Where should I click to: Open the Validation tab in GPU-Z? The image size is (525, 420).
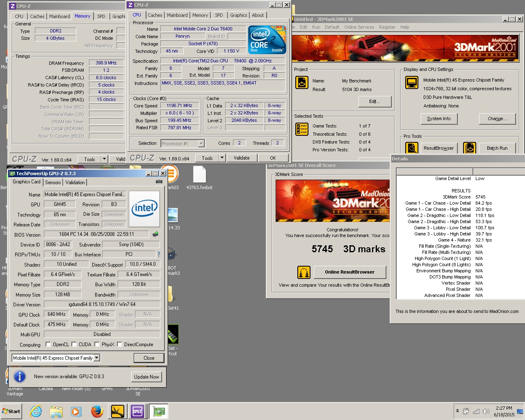pos(75,183)
